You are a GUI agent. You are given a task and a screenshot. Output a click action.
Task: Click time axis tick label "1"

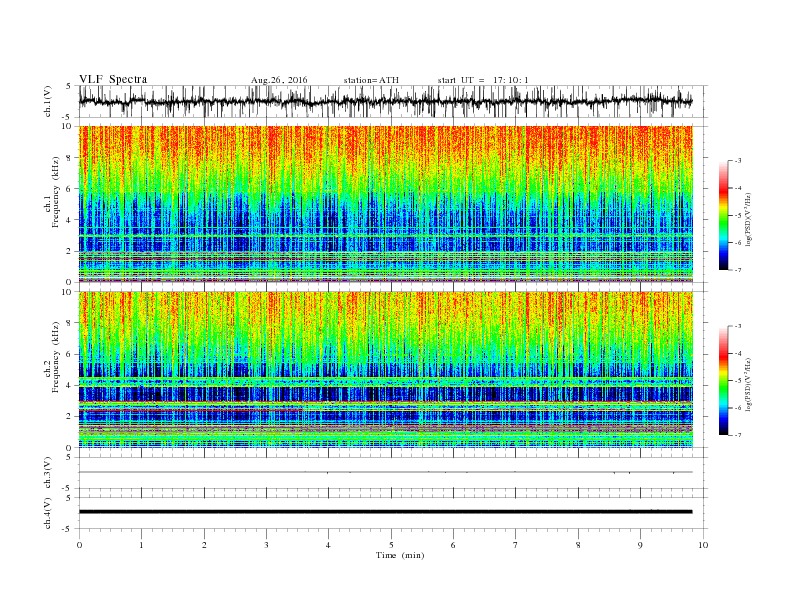pos(141,545)
